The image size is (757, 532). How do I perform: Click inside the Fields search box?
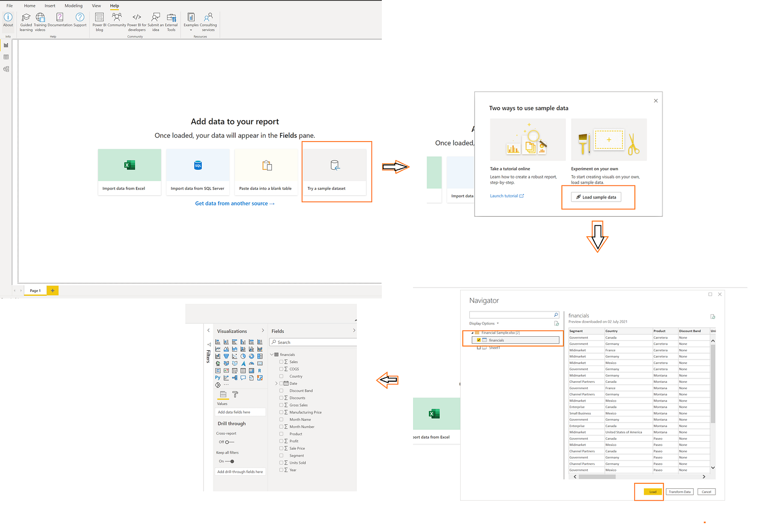[x=313, y=342]
